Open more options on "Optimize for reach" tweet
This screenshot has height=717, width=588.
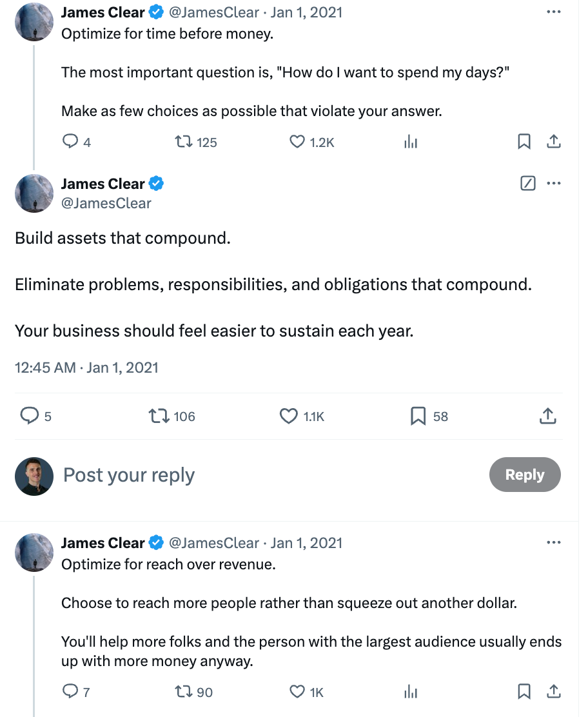[x=553, y=543]
